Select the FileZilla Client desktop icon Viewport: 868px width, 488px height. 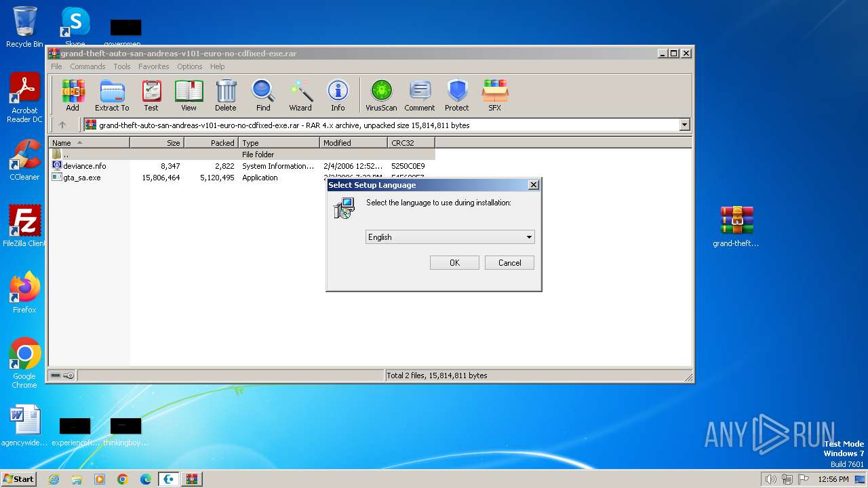24,226
